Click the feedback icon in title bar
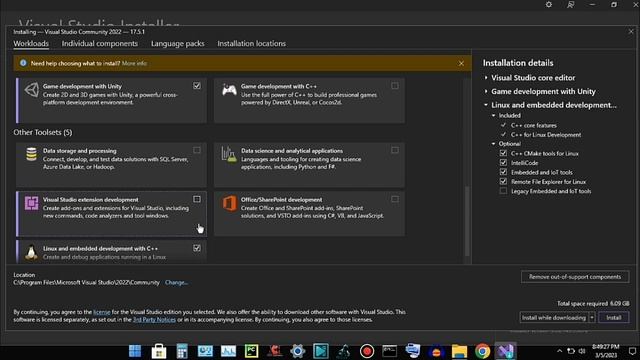This screenshot has width=640, height=360. coord(570,4)
